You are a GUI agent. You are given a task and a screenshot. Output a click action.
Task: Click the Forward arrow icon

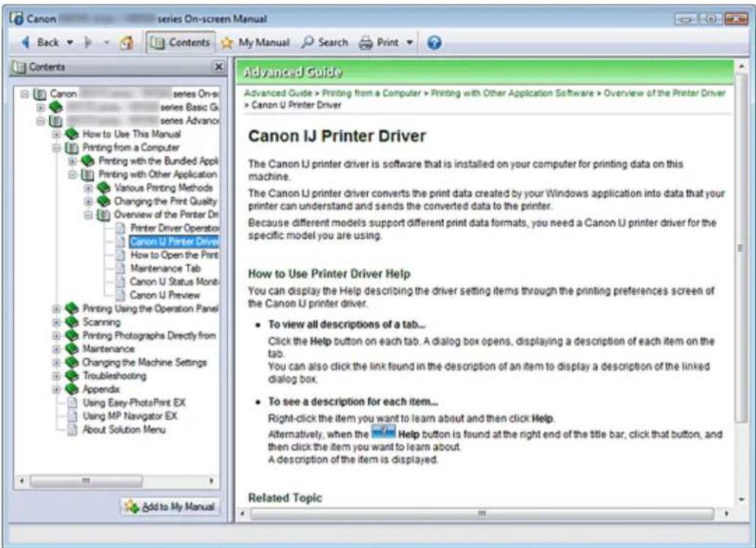point(88,42)
